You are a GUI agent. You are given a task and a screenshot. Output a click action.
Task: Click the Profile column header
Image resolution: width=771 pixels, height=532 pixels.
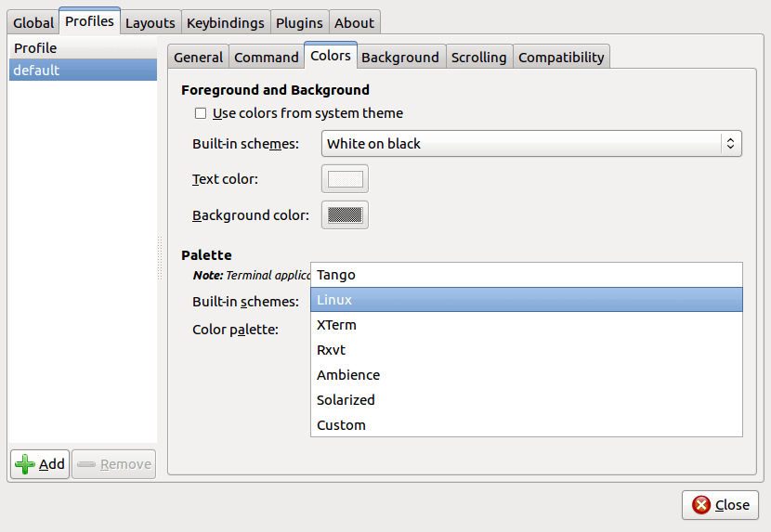(83, 47)
